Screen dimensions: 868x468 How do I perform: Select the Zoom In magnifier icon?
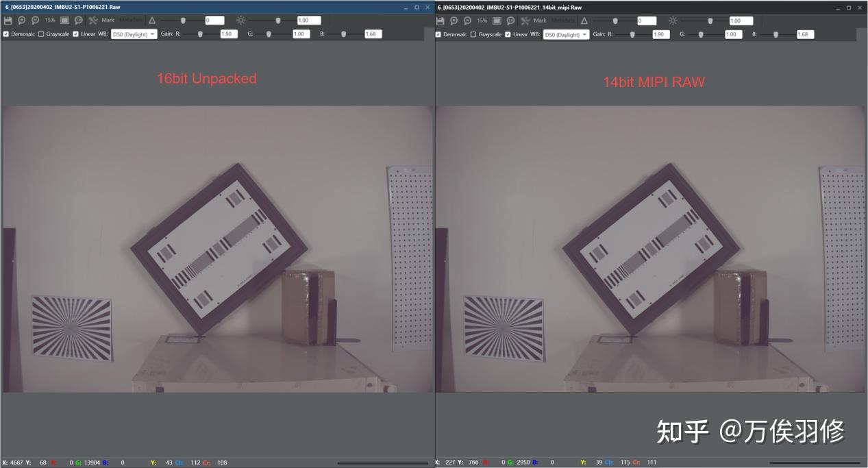pyautogui.click(x=21, y=20)
